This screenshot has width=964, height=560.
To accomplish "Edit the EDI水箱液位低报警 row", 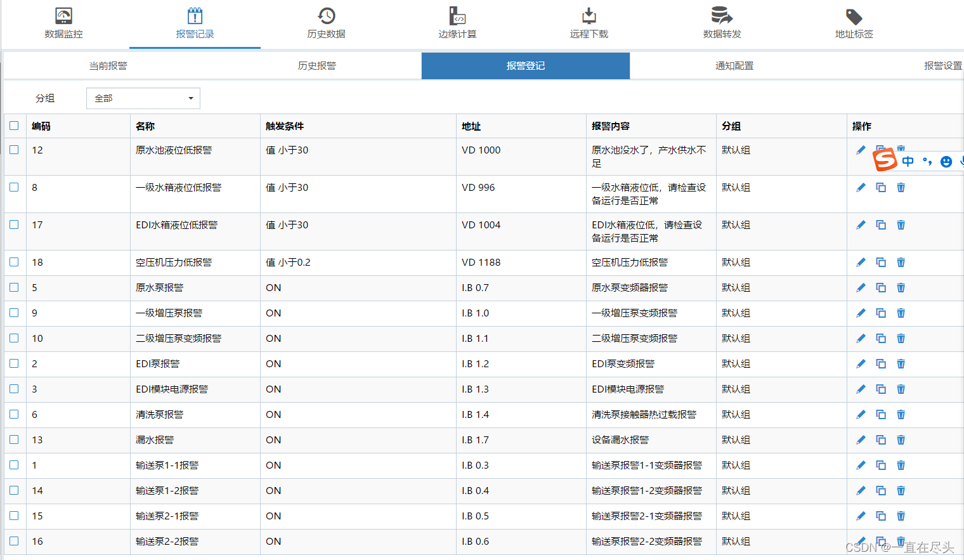I will tap(861, 225).
